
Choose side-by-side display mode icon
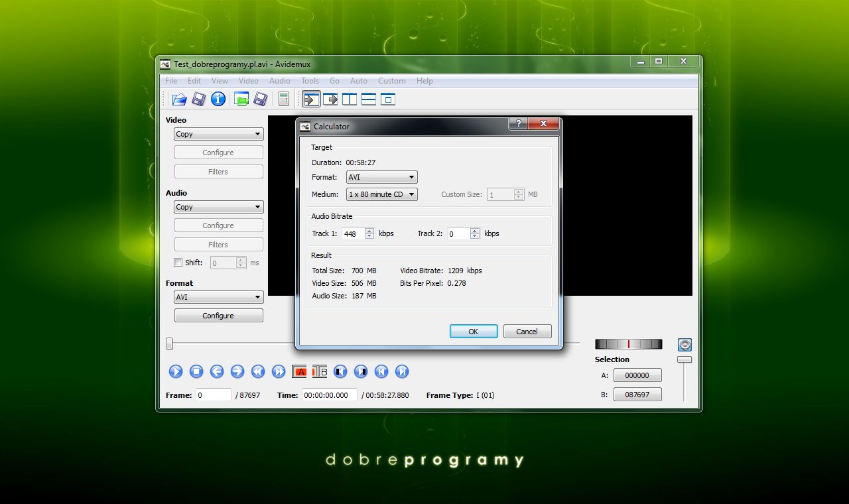coord(350,99)
